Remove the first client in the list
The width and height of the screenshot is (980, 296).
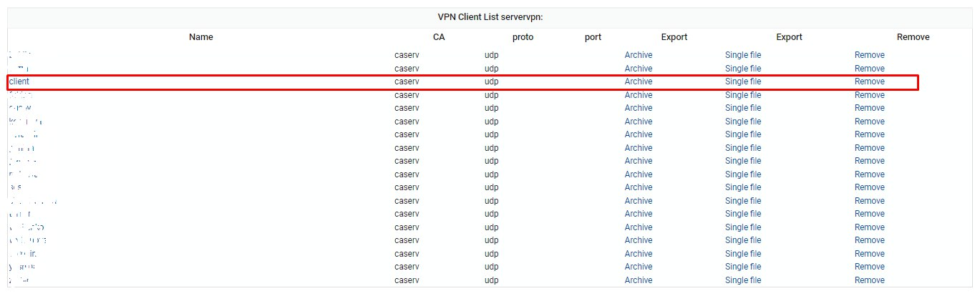click(x=870, y=55)
